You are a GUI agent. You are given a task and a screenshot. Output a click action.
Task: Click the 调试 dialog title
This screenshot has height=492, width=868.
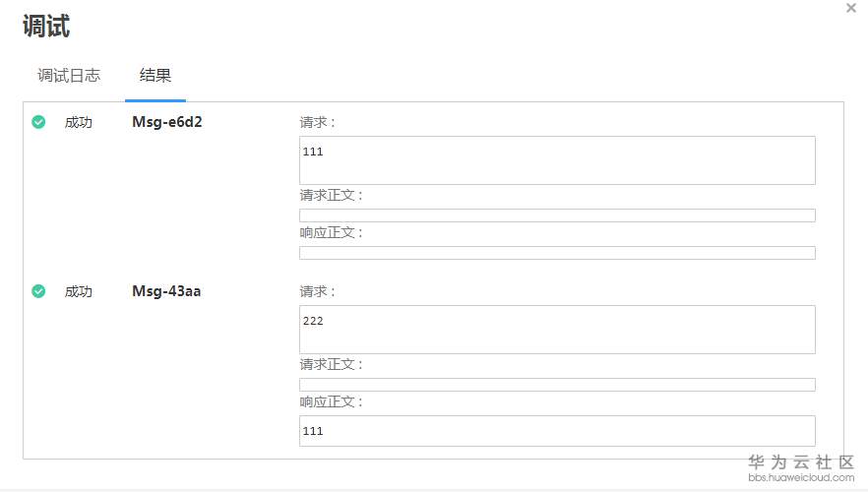click(x=46, y=27)
